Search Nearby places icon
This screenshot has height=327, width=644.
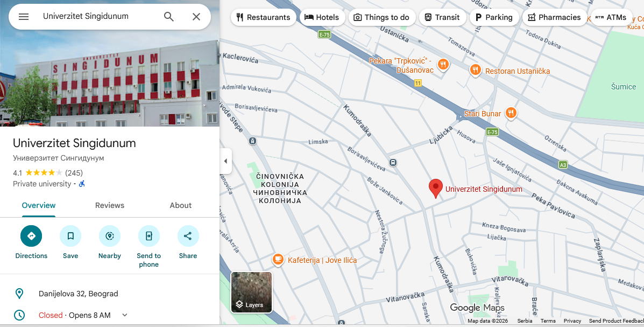tap(110, 236)
